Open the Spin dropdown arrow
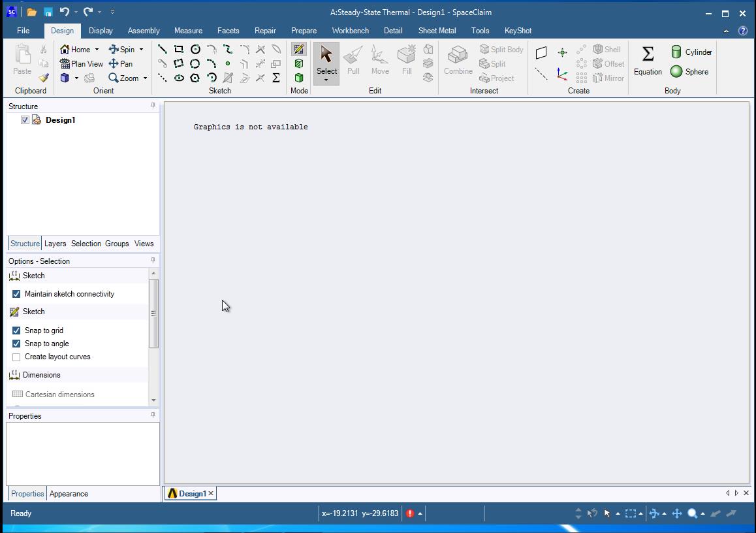Viewport: 756px width, 533px height. pyautogui.click(x=141, y=49)
